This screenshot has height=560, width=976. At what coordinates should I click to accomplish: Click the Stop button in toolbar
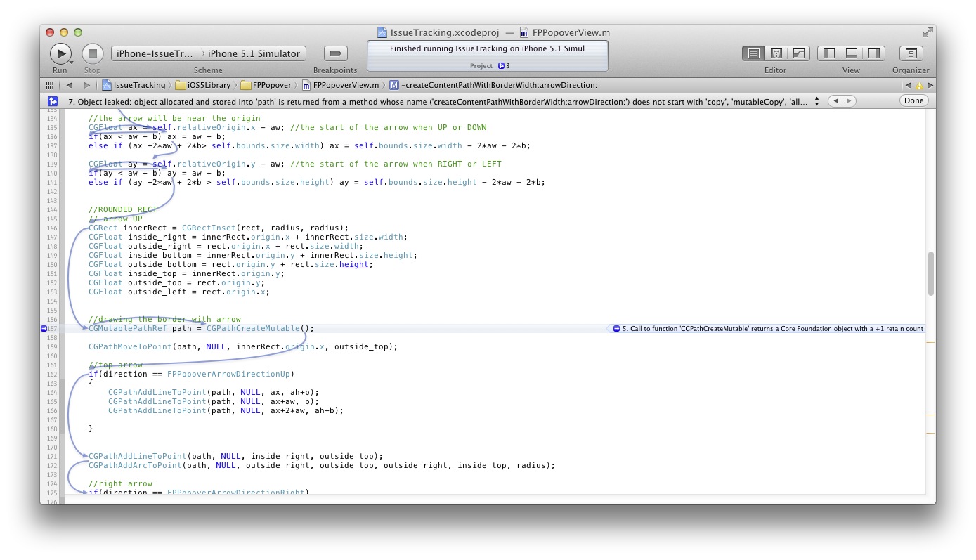click(93, 53)
